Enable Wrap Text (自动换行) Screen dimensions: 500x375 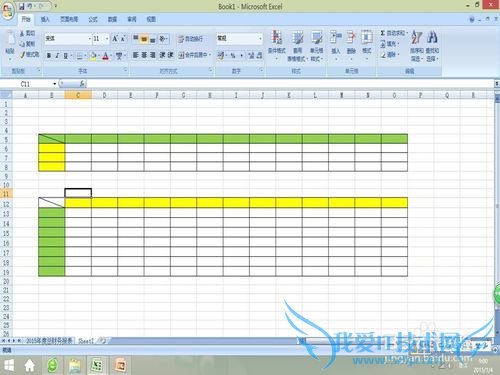click(x=190, y=39)
